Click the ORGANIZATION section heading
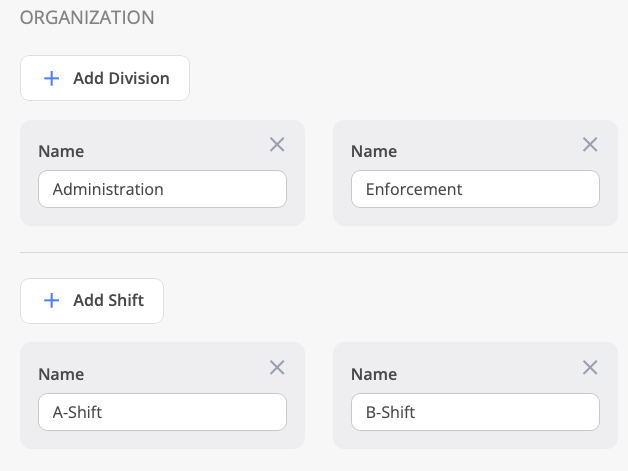This screenshot has height=471, width=628. tap(87, 18)
